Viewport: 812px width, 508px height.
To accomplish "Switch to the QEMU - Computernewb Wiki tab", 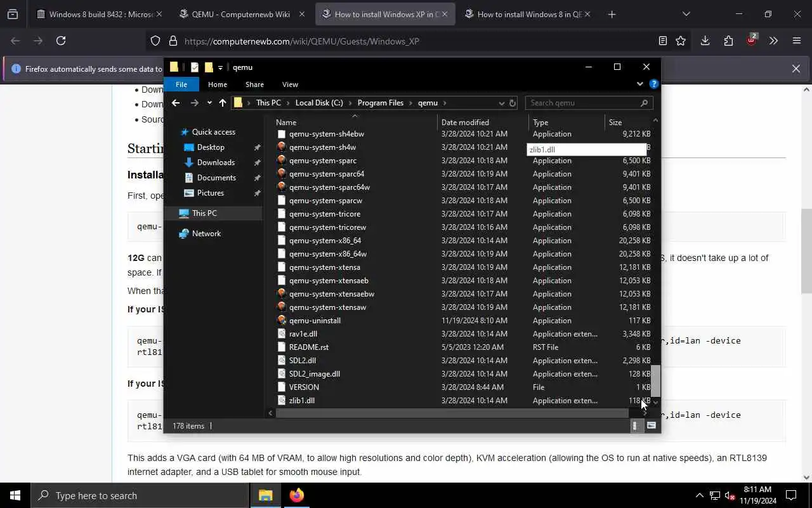I will click(242, 14).
